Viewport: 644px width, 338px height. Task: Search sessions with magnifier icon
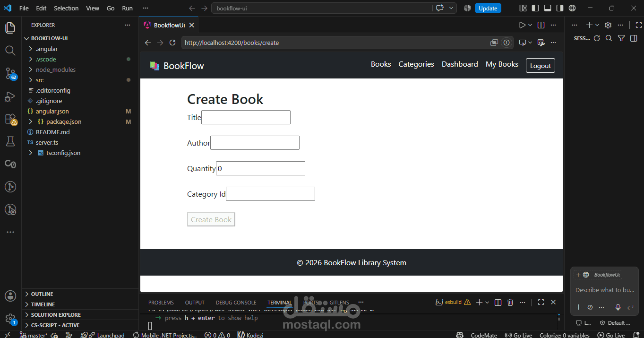tap(609, 38)
